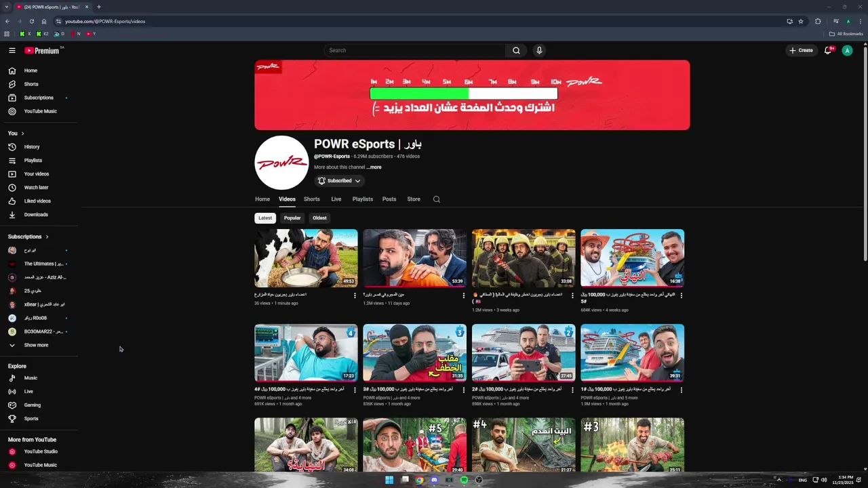Open options for the 49:53 cow video
This screenshot has width=868, height=488.
(x=355, y=296)
